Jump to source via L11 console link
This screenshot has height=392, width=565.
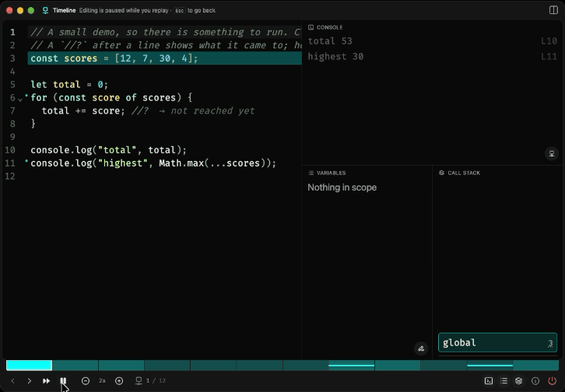tap(549, 57)
